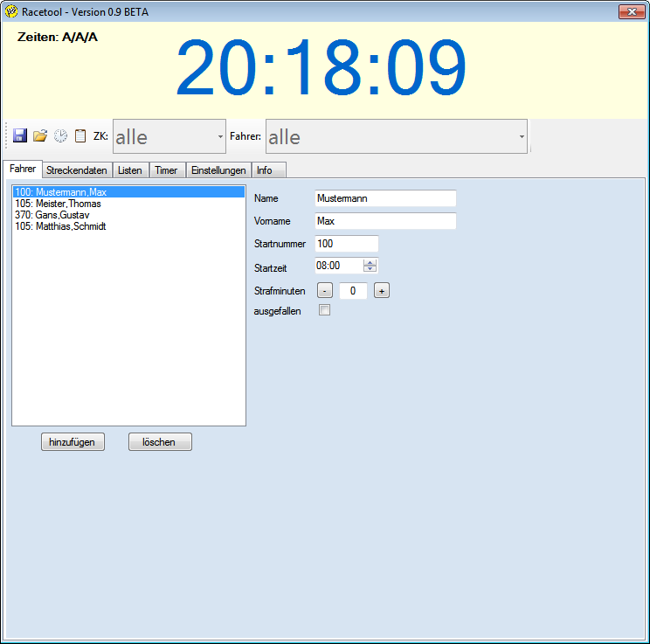Viewport: 650px width, 644px height.
Task: Switch to the Streckendaten tab
Action: pyautogui.click(x=76, y=170)
